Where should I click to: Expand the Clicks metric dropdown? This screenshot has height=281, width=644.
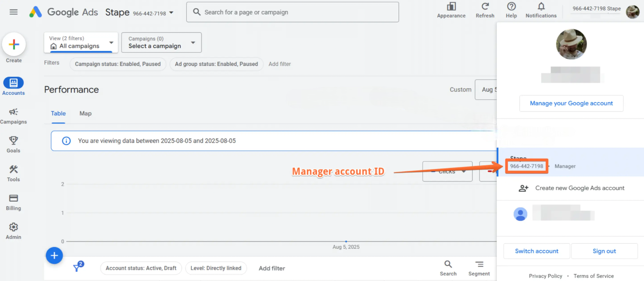(x=447, y=171)
